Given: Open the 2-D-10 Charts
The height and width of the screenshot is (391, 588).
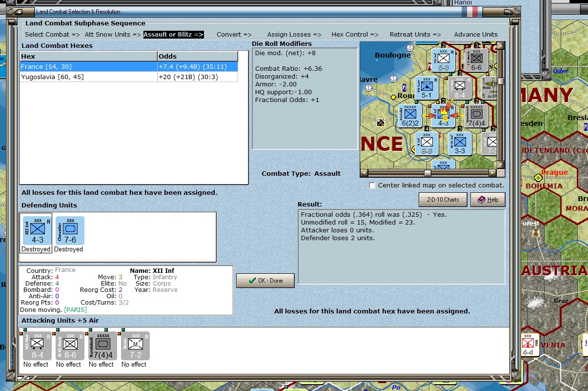Looking at the screenshot, I should tap(443, 200).
